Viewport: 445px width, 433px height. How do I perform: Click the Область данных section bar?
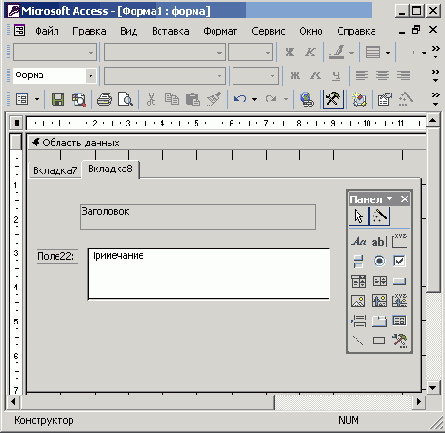pyautogui.click(x=227, y=143)
